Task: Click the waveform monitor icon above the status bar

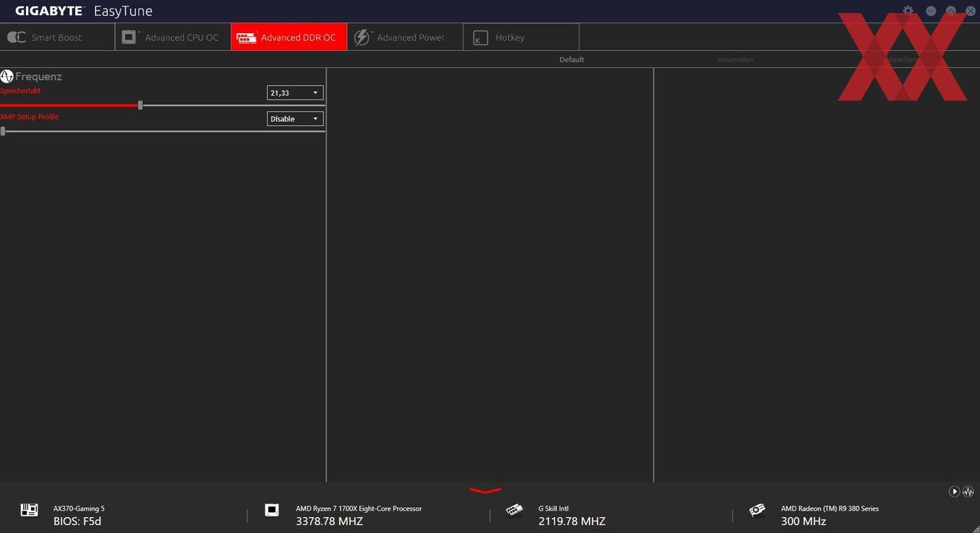Action: click(x=968, y=491)
